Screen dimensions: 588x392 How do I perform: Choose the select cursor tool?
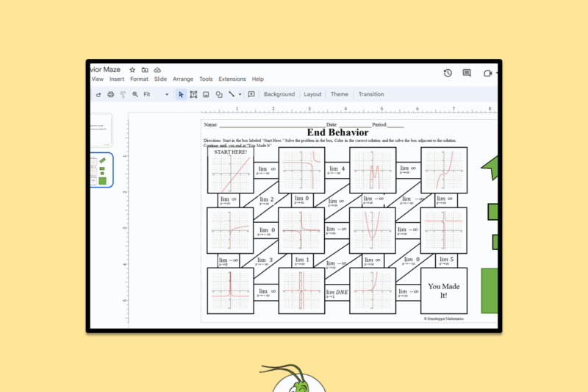tap(181, 95)
